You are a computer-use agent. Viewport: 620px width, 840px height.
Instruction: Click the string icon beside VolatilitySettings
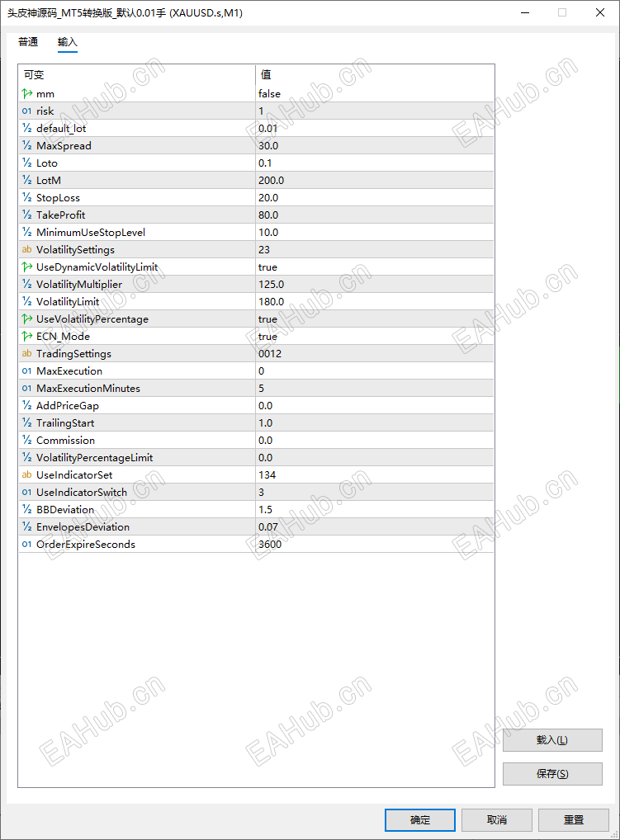click(x=26, y=250)
